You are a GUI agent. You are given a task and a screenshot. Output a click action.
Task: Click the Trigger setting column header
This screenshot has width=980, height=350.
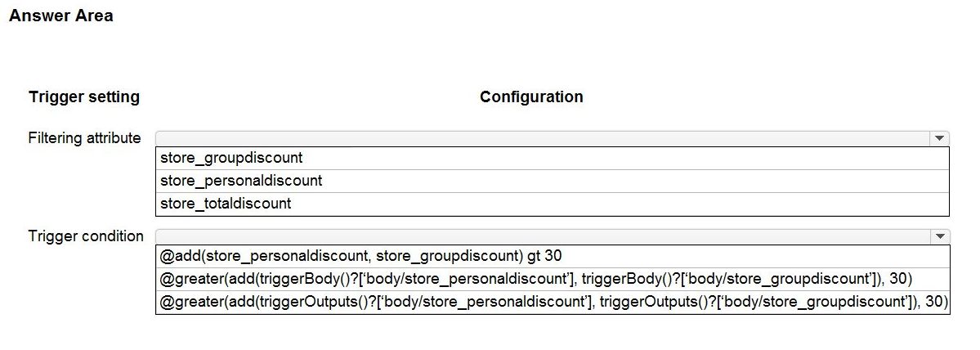[x=84, y=97]
